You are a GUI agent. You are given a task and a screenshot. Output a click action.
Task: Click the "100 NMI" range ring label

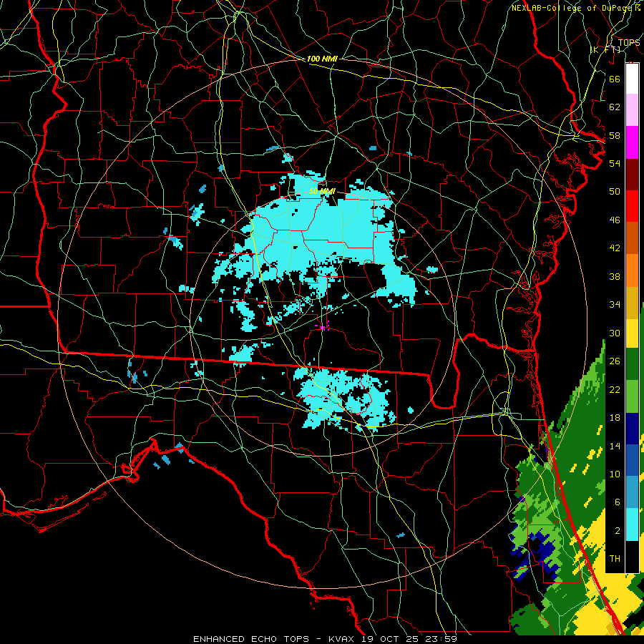(322, 59)
